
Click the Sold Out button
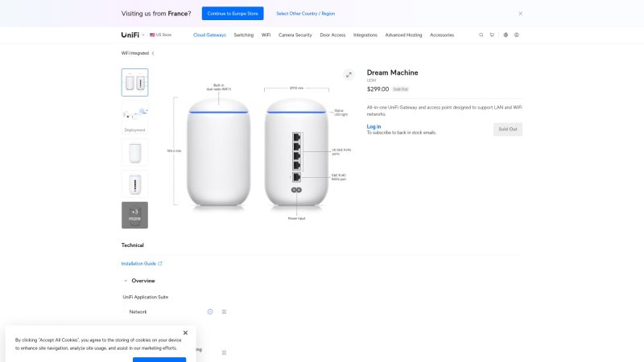coord(508,130)
